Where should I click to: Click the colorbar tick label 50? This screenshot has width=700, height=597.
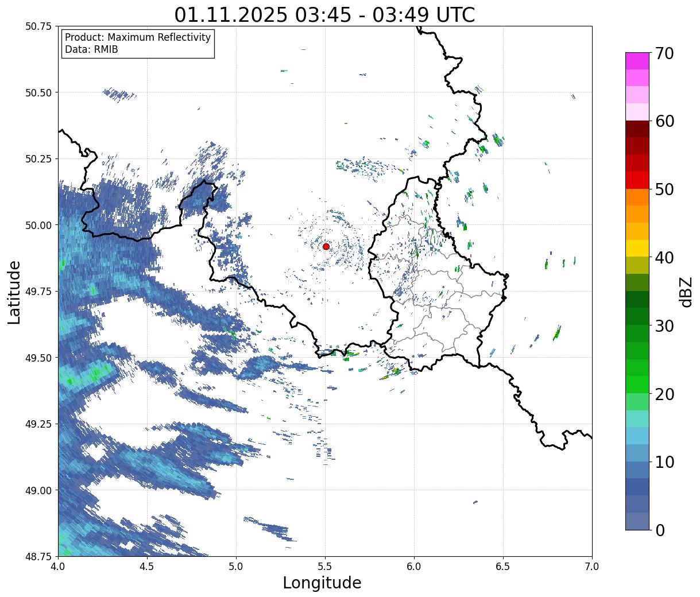(664, 189)
